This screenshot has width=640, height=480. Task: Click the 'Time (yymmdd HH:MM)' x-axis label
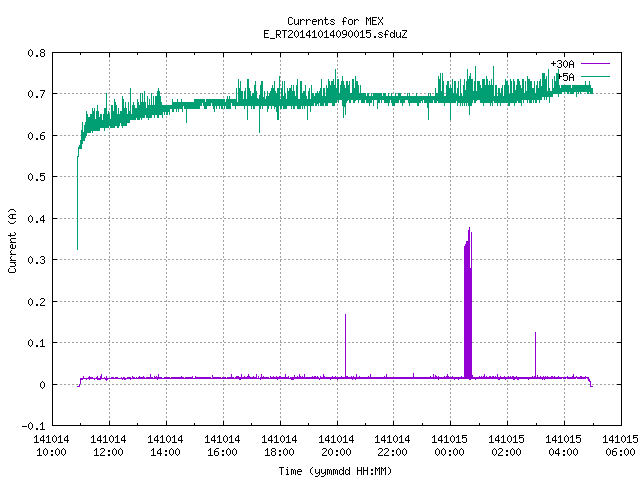[x=335, y=471]
